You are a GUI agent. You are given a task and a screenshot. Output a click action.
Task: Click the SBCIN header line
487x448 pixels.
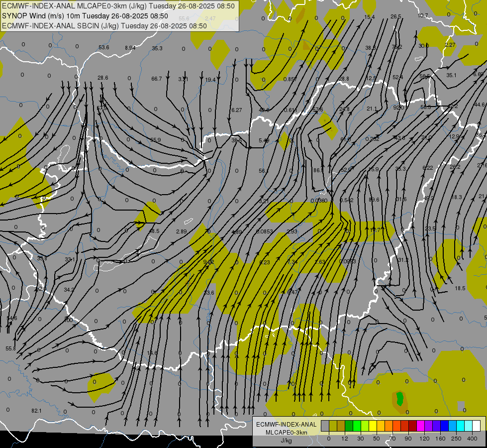click(x=104, y=26)
